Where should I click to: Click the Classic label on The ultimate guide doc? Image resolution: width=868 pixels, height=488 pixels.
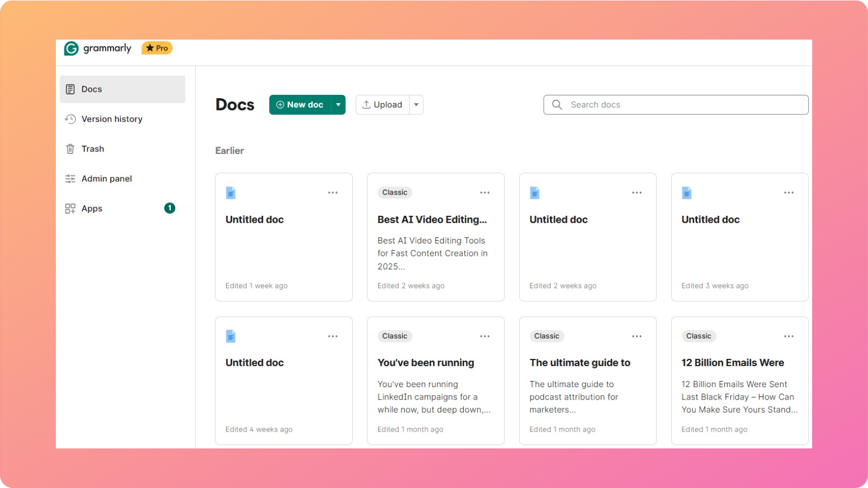pos(547,336)
